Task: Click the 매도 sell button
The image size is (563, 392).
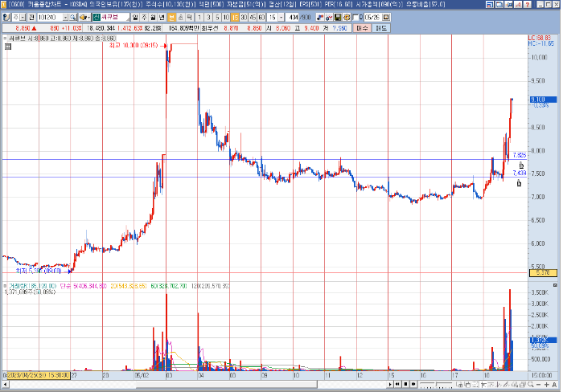Action: (x=381, y=28)
